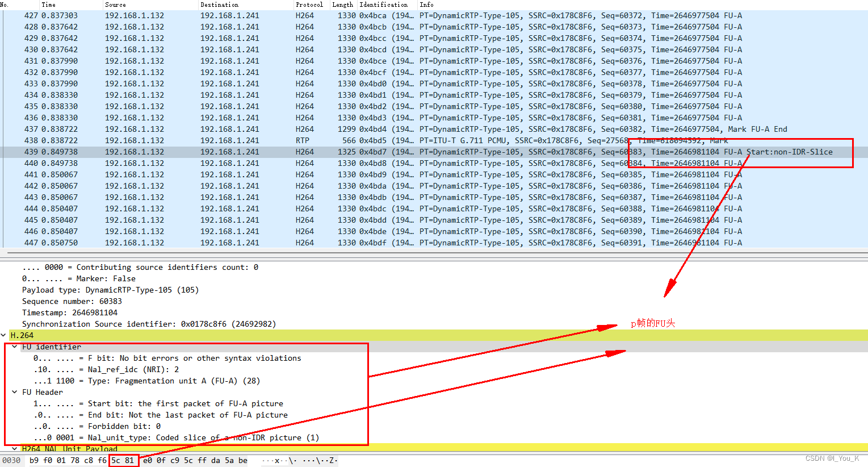This screenshot has width=868, height=467.
Task: Click hex byte e0 after the 81 byte
Action: [148, 460]
